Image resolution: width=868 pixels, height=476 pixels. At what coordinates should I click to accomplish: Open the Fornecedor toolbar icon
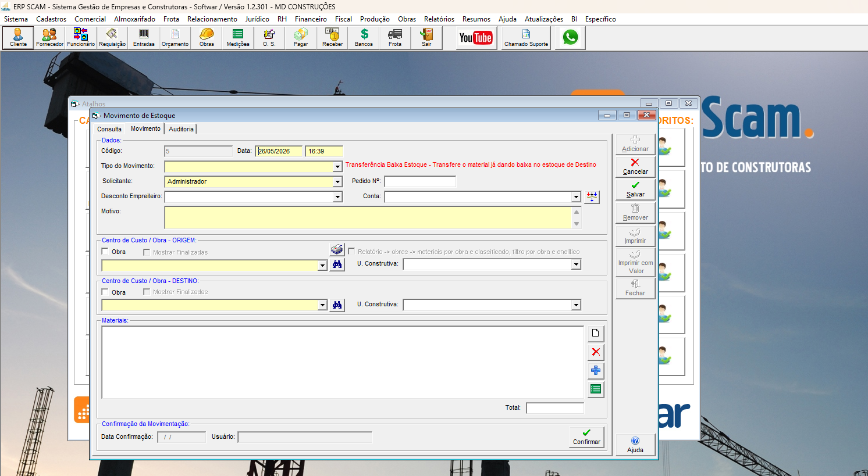49,38
